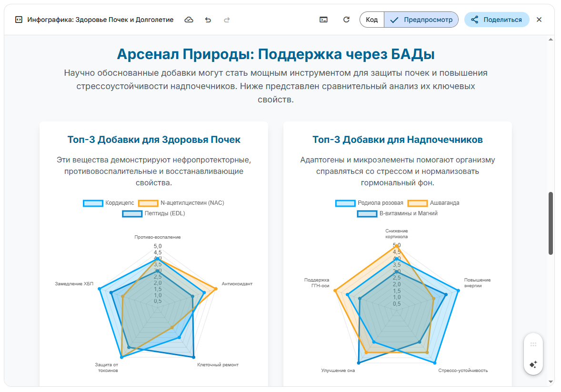
Task: Click the redo arrow icon
Action: 227,20
